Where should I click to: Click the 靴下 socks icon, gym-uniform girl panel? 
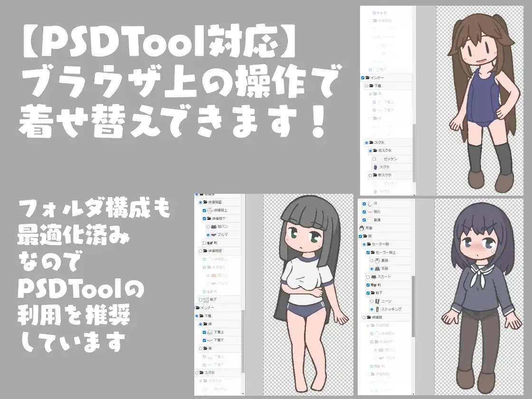[206, 300]
